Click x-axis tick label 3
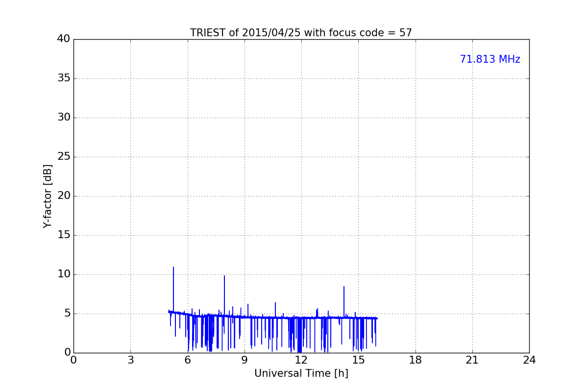 pyautogui.click(x=130, y=360)
